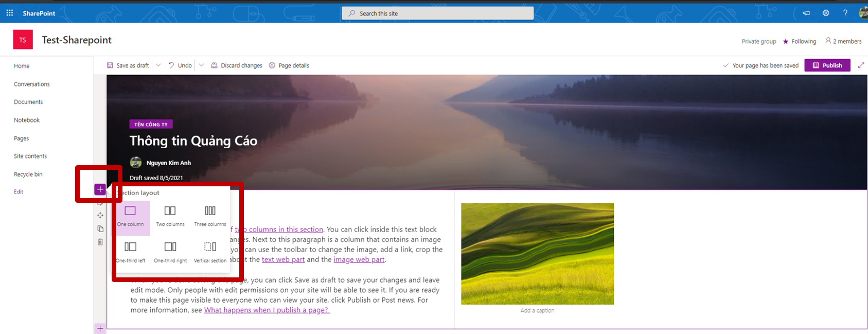Open the Undo dropdown arrow
The image size is (868, 334).
[202, 65]
